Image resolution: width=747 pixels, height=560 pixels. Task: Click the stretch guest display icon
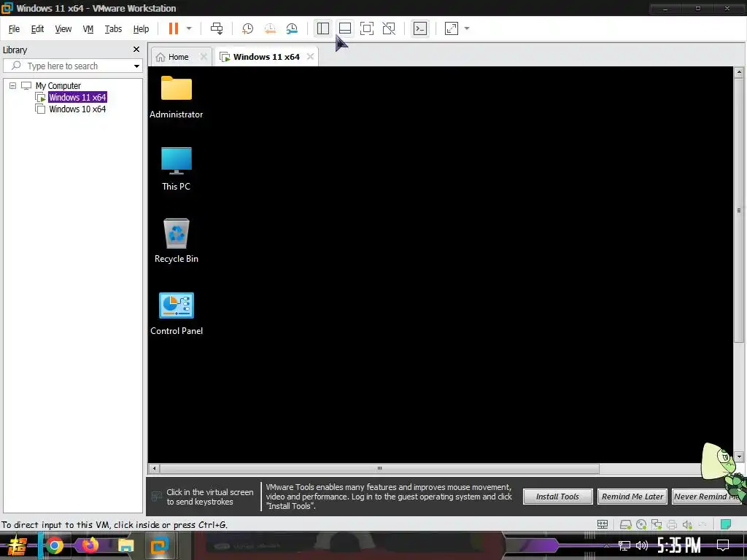point(451,28)
